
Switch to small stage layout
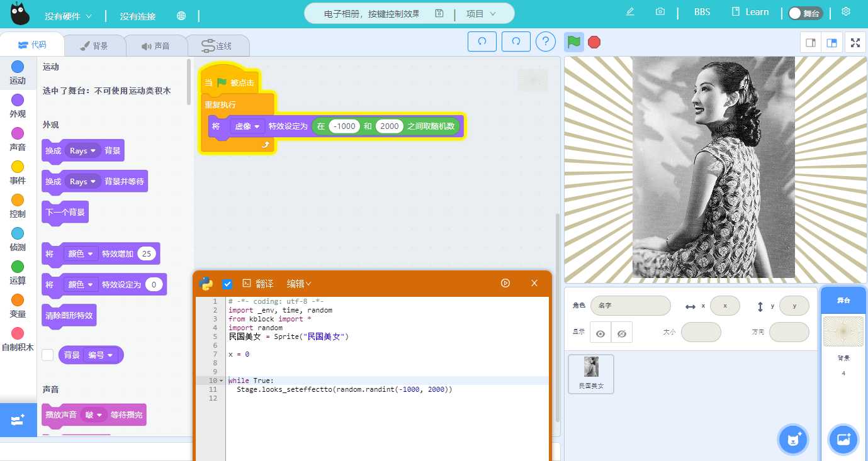tap(811, 43)
